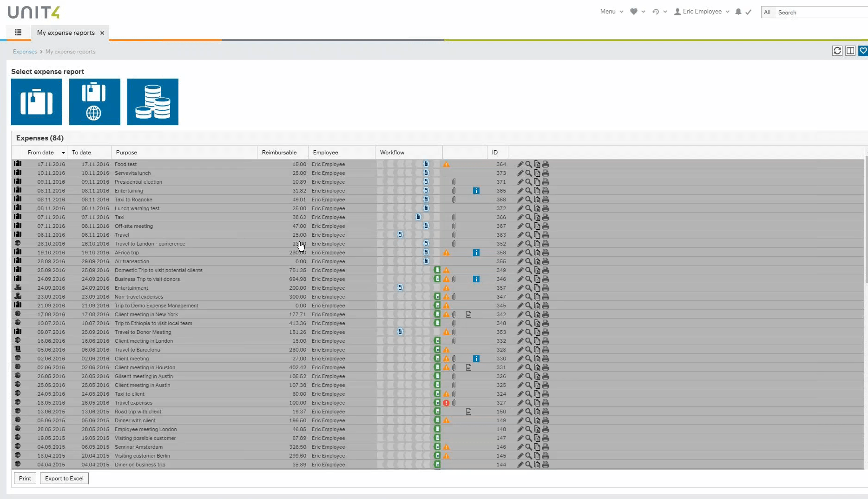Toggle the split-view layout icon
The image size is (868, 499).
[850, 51]
